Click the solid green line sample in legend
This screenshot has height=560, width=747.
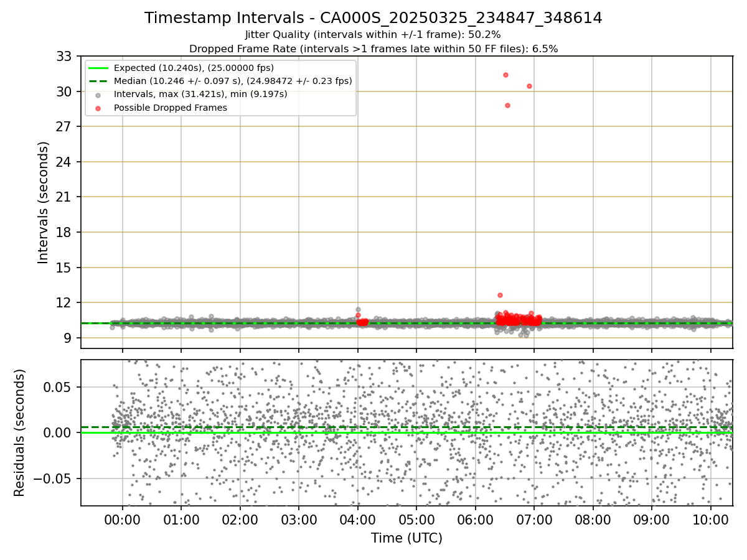click(98, 68)
